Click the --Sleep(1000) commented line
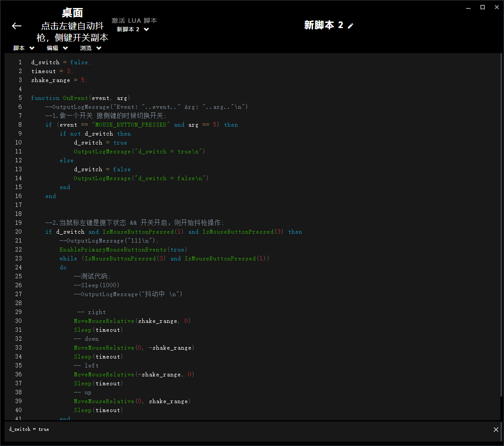The image size is (504, 446). pyautogui.click(x=96, y=285)
